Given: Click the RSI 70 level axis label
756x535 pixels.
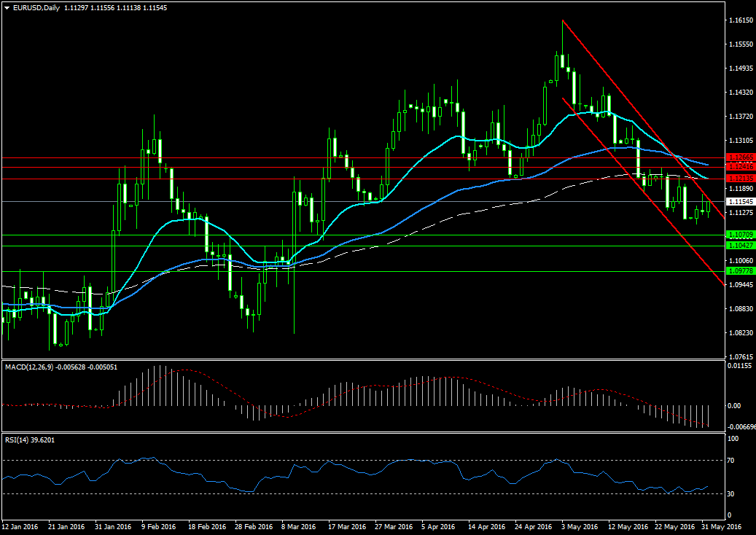Looking at the screenshot, I should tap(731, 461).
